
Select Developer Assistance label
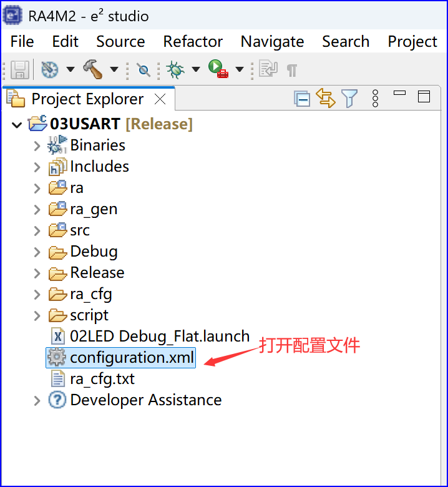[x=146, y=400]
